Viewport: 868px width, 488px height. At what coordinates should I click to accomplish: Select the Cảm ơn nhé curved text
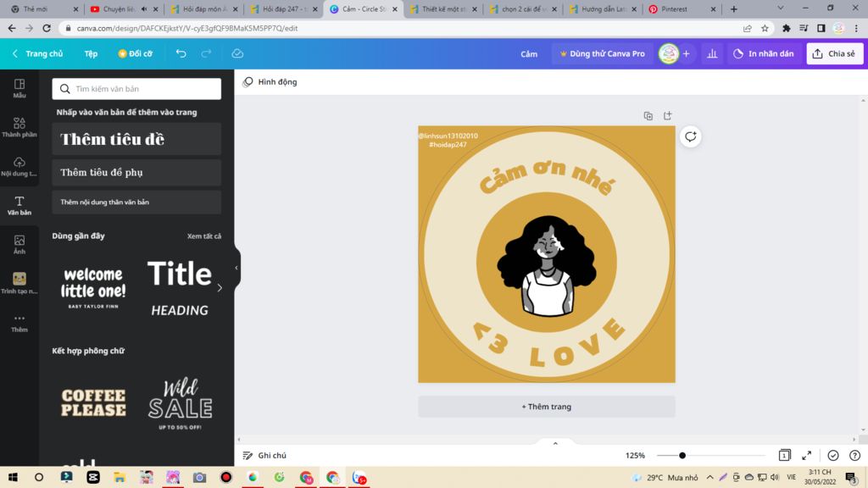(x=547, y=176)
